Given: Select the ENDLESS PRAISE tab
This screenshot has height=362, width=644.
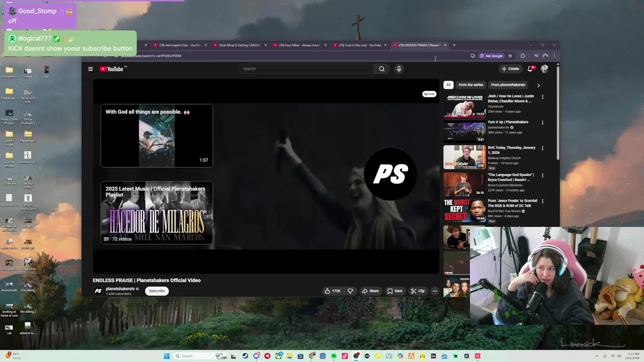Looking at the screenshot, I should click(419, 45).
